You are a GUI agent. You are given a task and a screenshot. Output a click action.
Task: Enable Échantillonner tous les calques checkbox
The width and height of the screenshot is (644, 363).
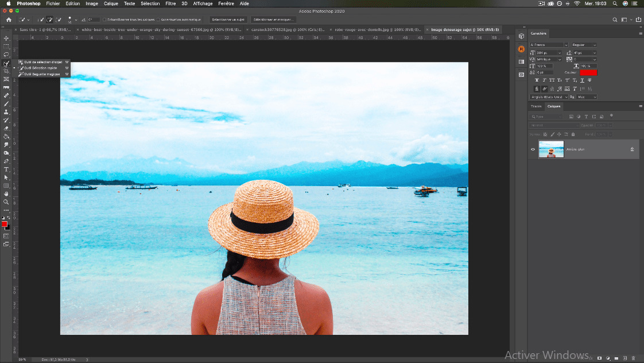point(104,20)
